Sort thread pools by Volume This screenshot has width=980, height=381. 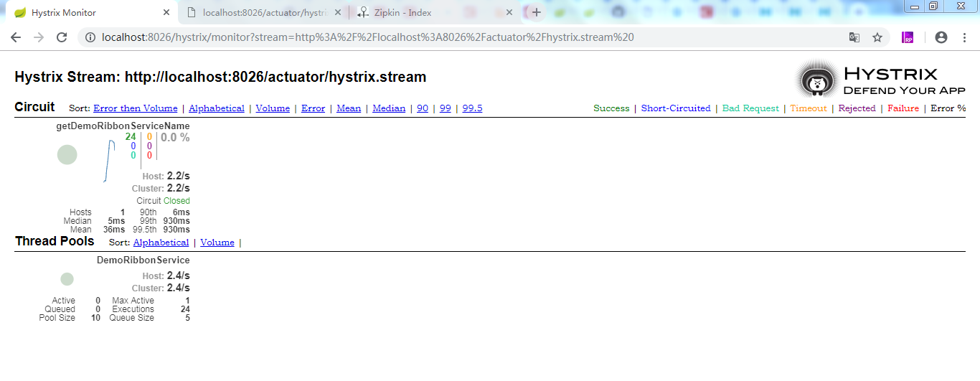point(217,243)
